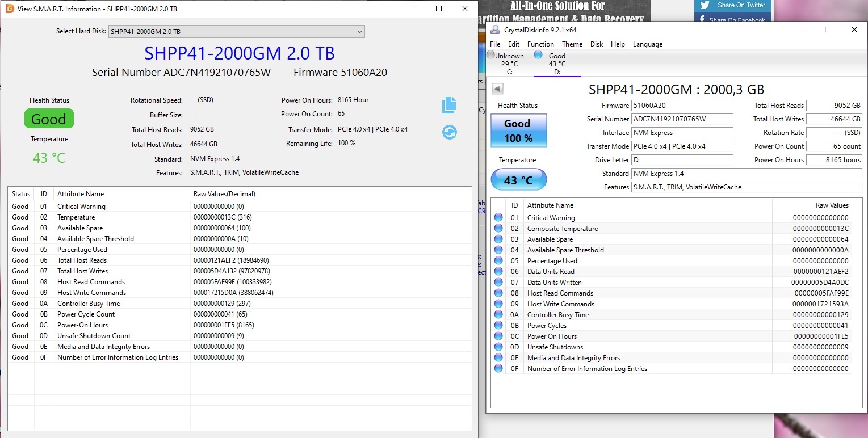The image size is (868, 438).
Task: Open the Language menu
Action: 647,44
